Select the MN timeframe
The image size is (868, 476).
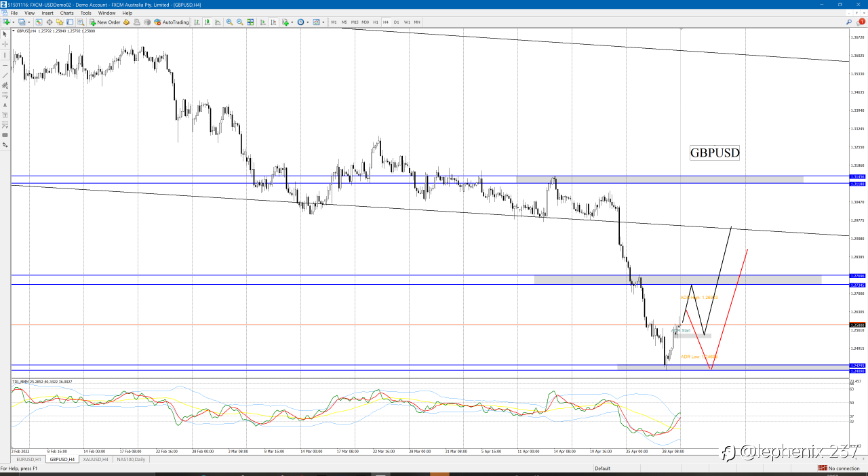tap(417, 22)
